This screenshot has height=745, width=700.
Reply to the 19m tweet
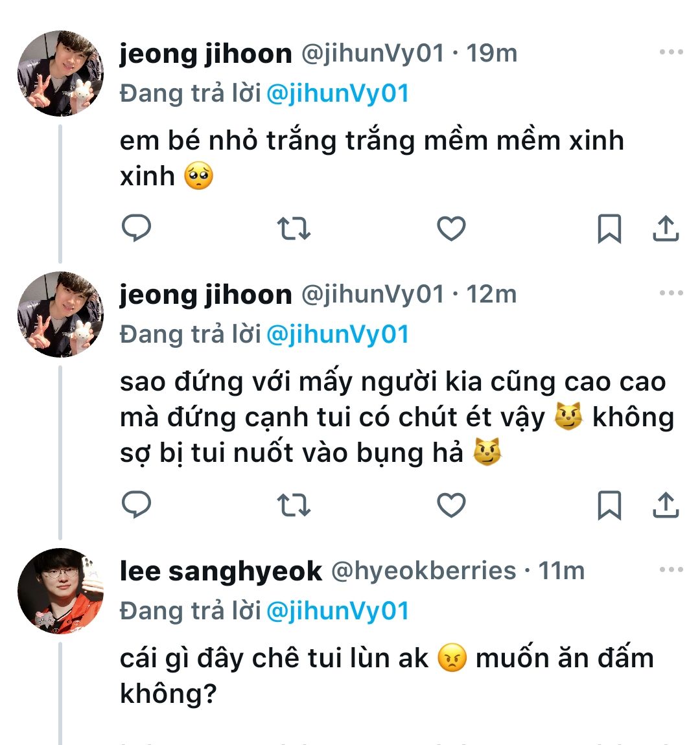point(137,228)
